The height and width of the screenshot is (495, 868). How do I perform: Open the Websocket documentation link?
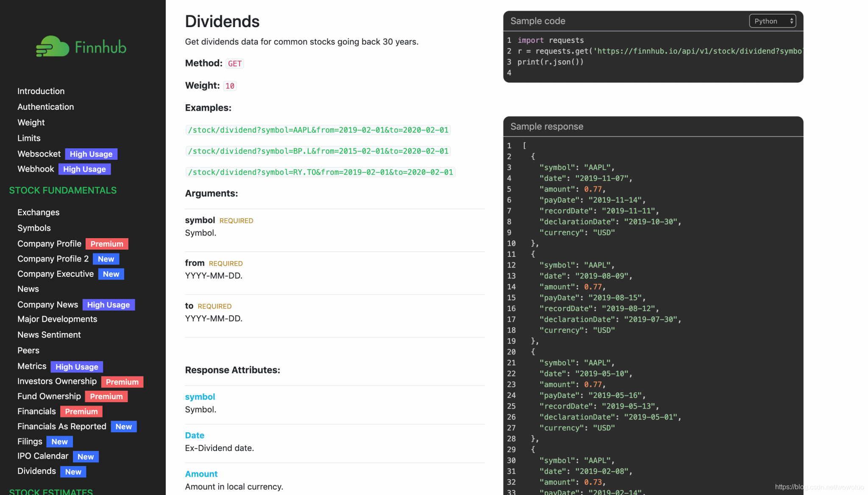(x=39, y=154)
